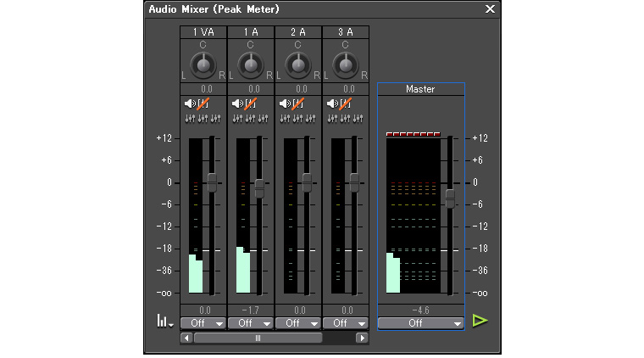Open the Master Off mode dropdown
644x358 pixels.
point(421,323)
